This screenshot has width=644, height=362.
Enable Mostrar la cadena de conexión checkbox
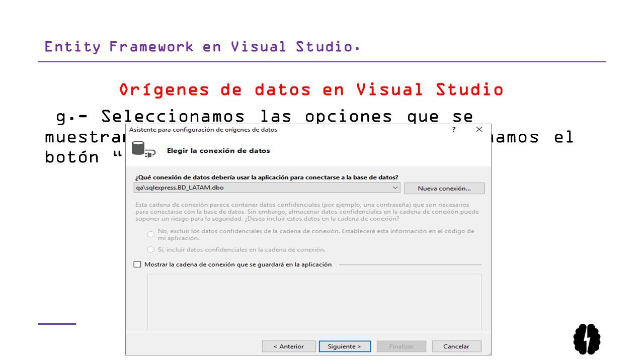click(137, 264)
